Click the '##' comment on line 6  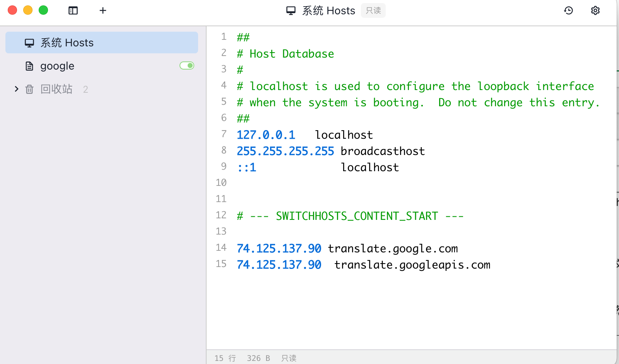243,119
